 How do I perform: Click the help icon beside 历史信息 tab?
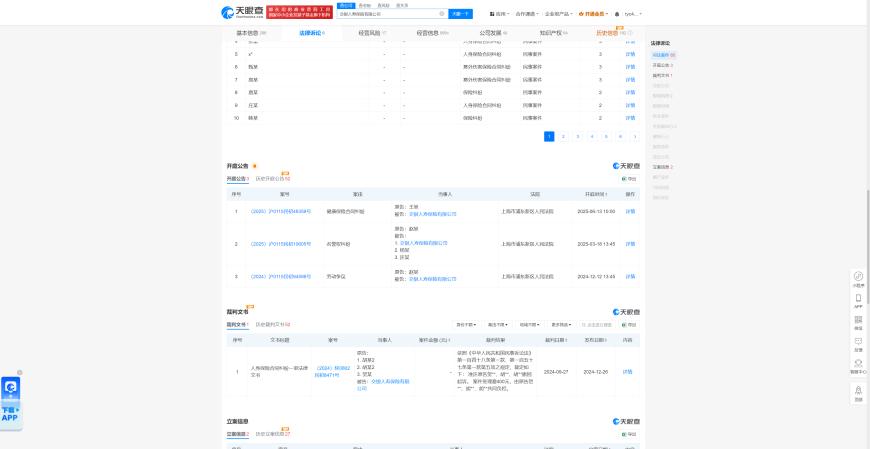pos(630,33)
